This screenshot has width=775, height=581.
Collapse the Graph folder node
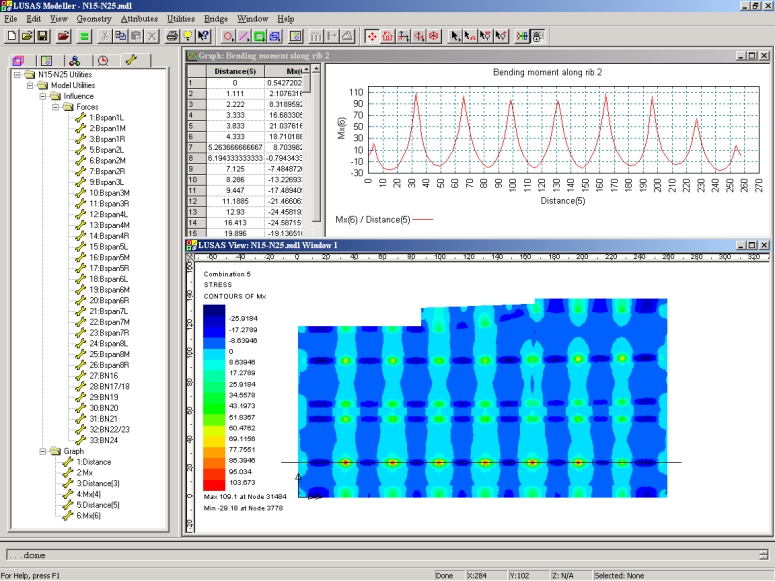[43, 451]
